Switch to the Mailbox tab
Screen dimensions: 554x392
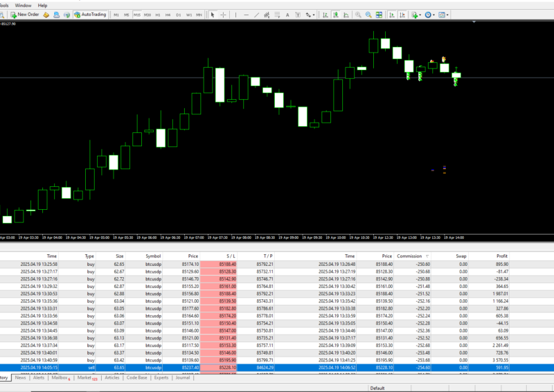tap(60, 377)
